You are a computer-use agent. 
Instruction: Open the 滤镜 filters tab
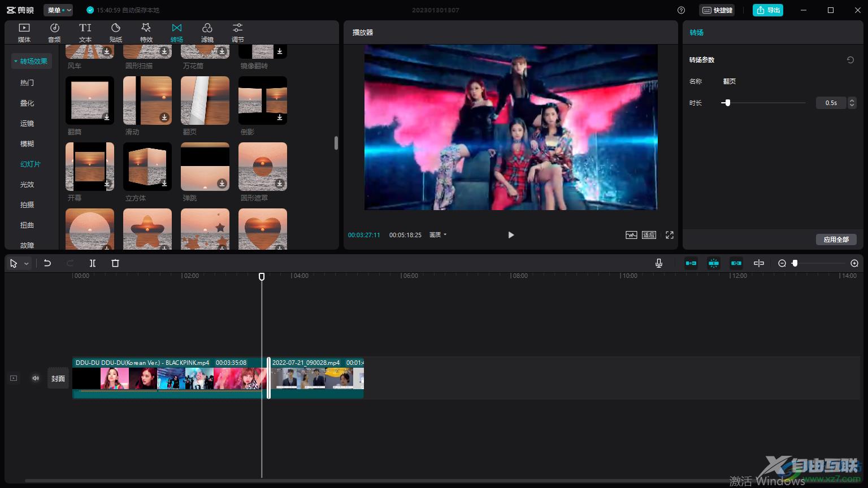pos(207,33)
